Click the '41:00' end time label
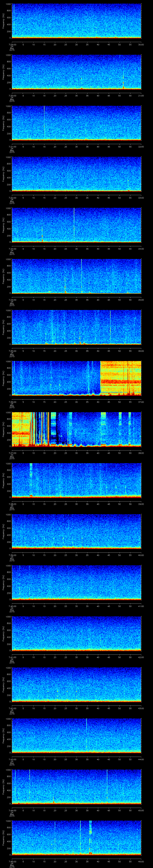Image resolution: width=153 pixels, height=868 pixels. [141, 606]
